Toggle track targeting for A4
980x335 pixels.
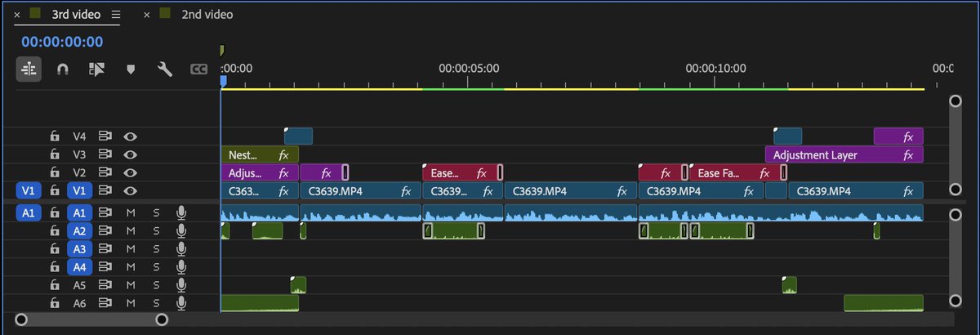[x=79, y=267]
